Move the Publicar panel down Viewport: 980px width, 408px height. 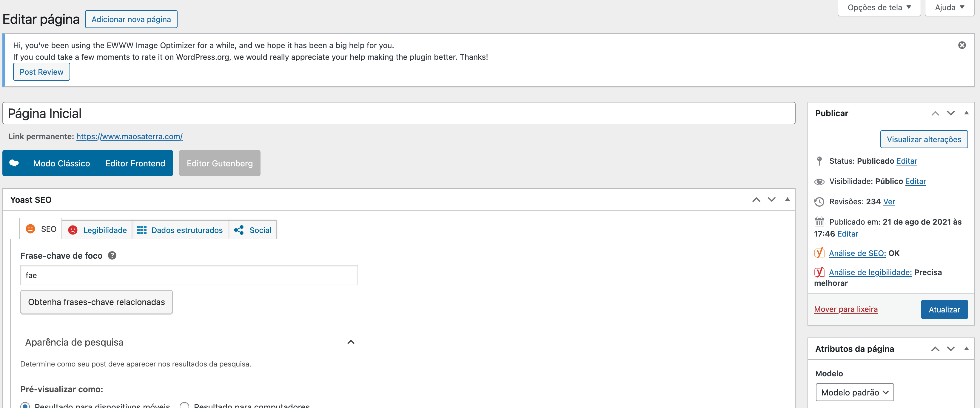pos(950,113)
